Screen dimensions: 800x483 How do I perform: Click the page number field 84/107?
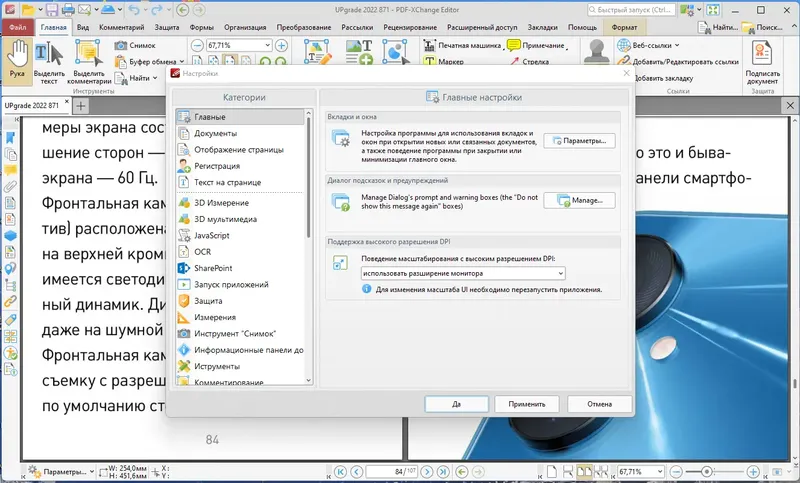pos(391,472)
